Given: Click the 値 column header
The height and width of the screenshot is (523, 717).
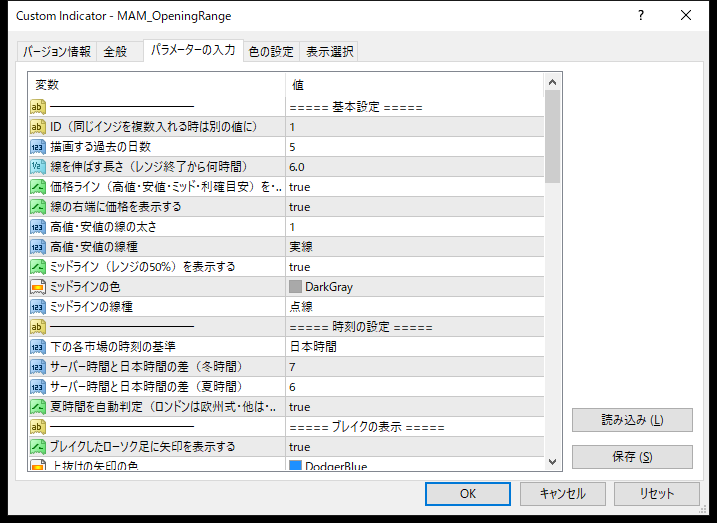Looking at the screenshot, I should tap(415, 85).
